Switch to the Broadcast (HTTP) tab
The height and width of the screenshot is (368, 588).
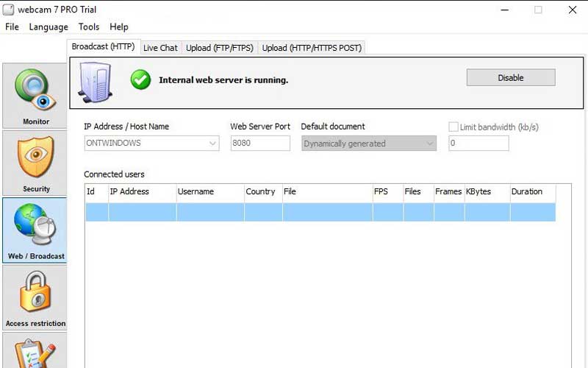pos(104,47)
